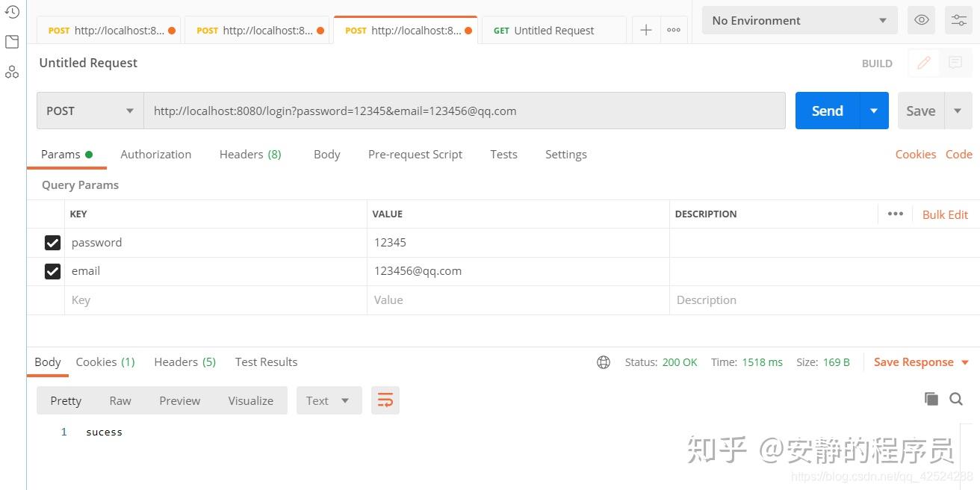Copy the response body using copy icon
This screenshot has width=980, height=490.
(x=931, y=399)
